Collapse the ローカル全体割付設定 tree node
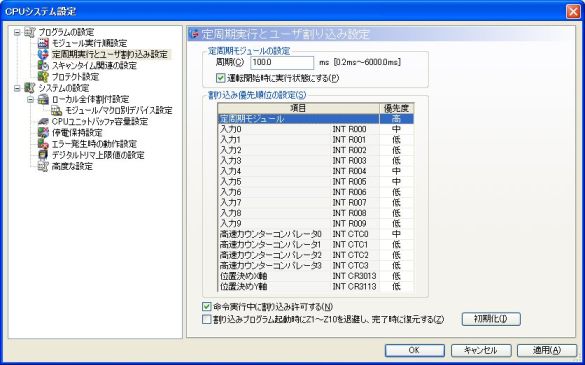This screenshot has width=585, height=365. click(30, 100)
